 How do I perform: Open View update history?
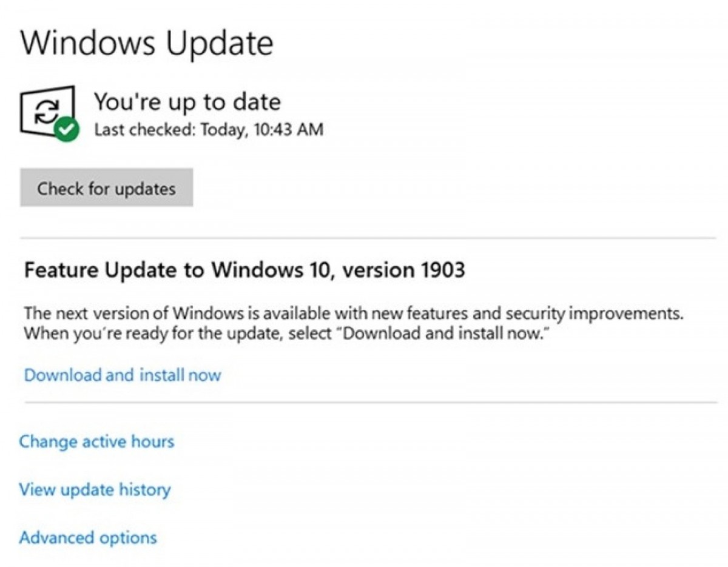click(x=95, y=489)
